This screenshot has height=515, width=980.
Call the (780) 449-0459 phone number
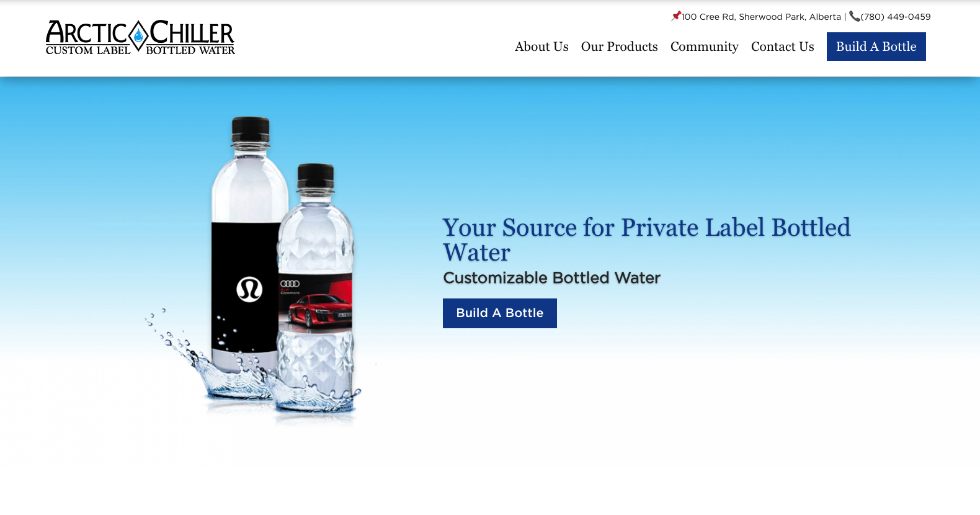[895, 17]
